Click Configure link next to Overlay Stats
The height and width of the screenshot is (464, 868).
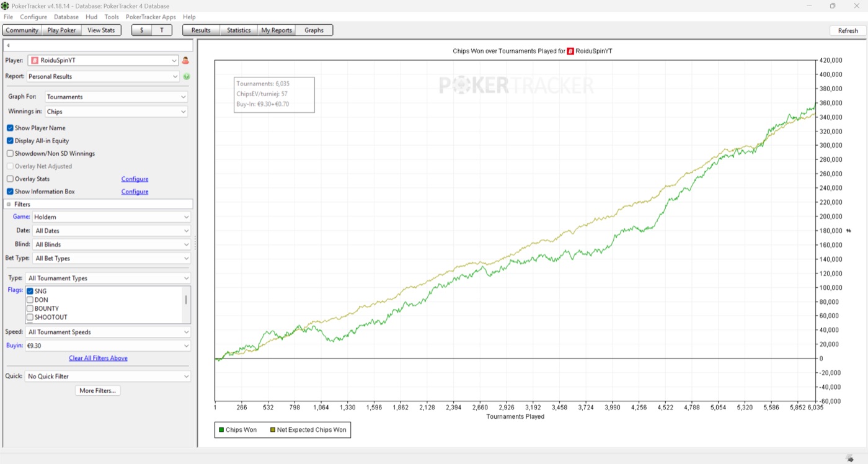pos(135,179)
